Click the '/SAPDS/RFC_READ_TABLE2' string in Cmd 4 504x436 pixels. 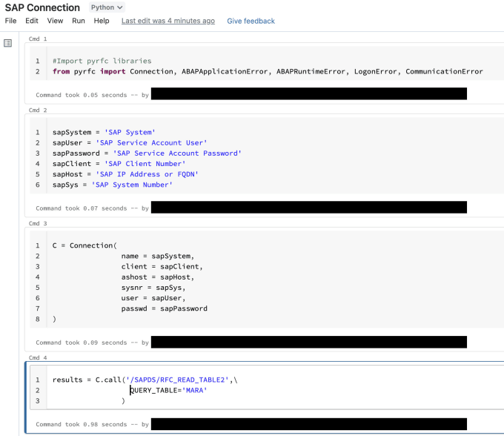[177, 380]
